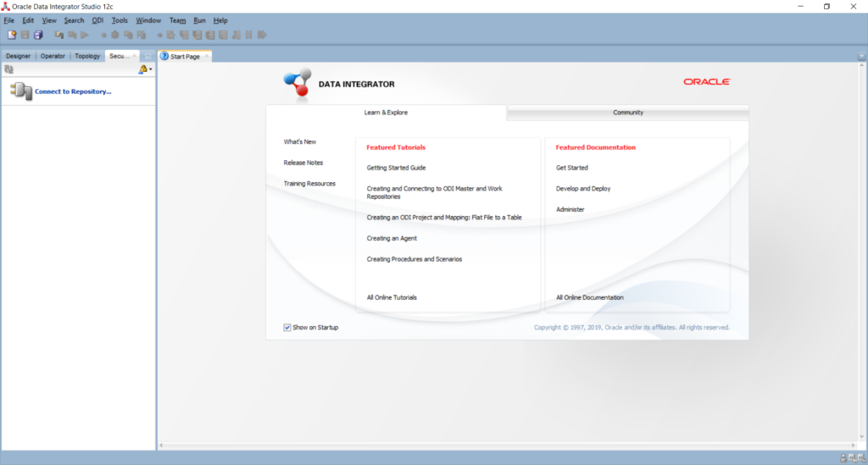Close the Start Page tab

click(x=207, y=56)
